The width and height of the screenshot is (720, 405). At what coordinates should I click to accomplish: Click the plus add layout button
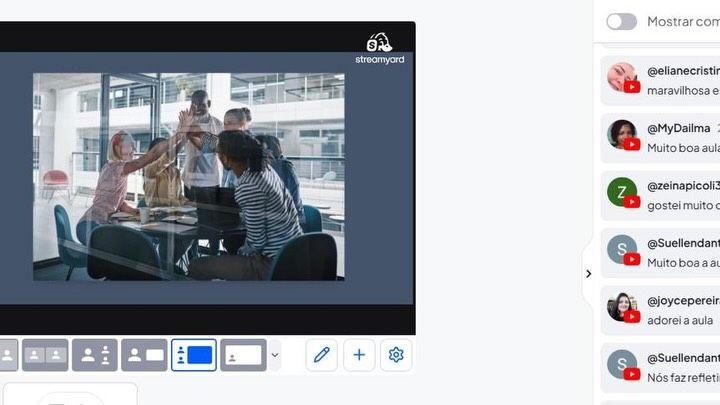(x=359, y=355)
